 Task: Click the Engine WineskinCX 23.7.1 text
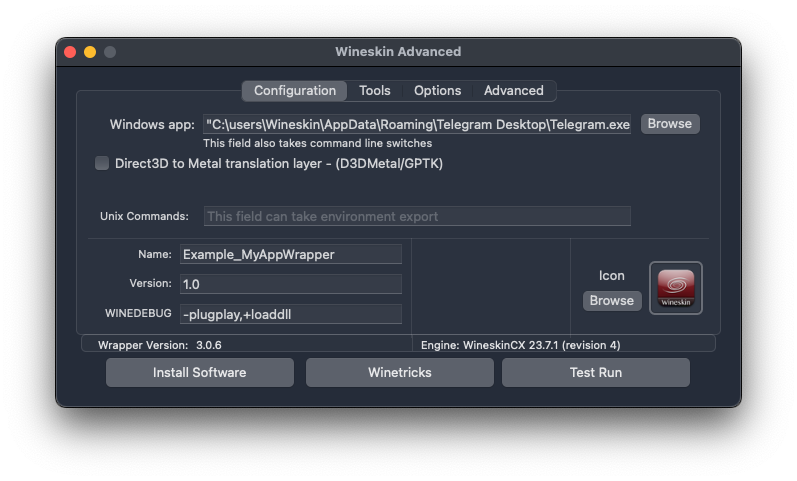point(520,345)
